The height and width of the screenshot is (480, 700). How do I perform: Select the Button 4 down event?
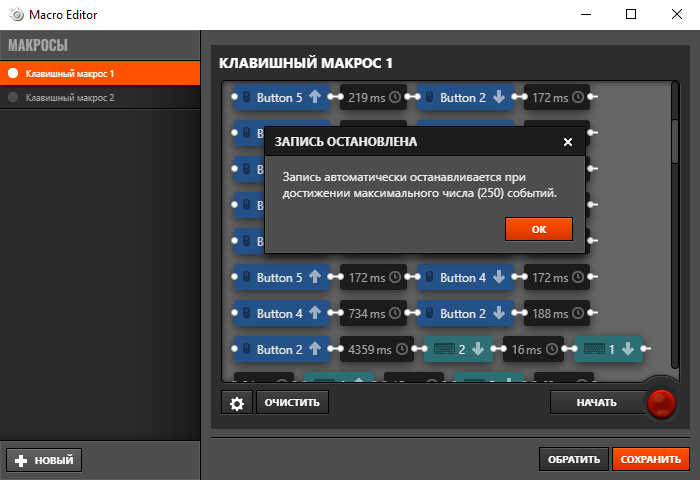click(x=465, y=277)
